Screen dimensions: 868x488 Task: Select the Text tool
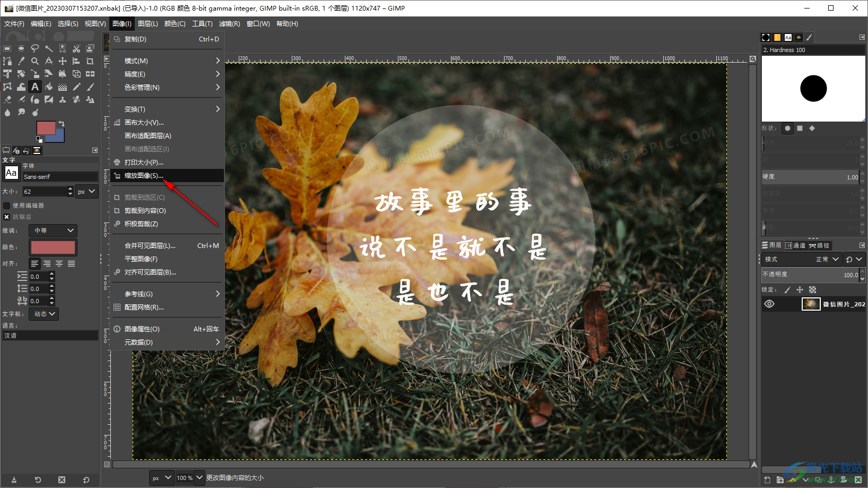[35, 87]
